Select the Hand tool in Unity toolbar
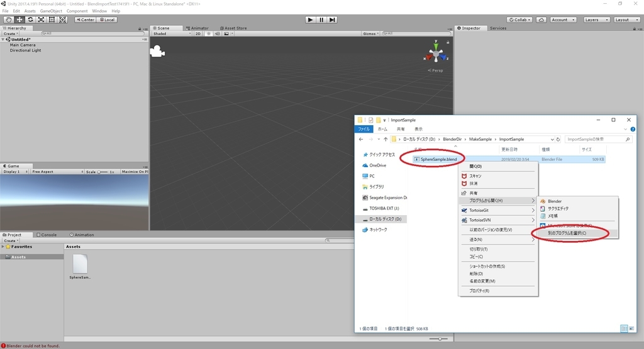644x349 pixels. click(8, 19)
